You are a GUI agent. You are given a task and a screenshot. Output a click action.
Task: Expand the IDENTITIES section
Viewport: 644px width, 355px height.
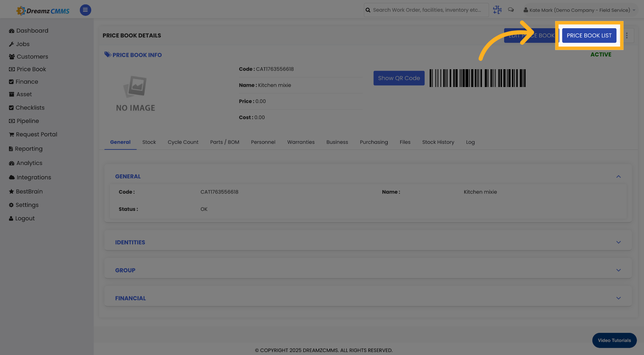619,242
